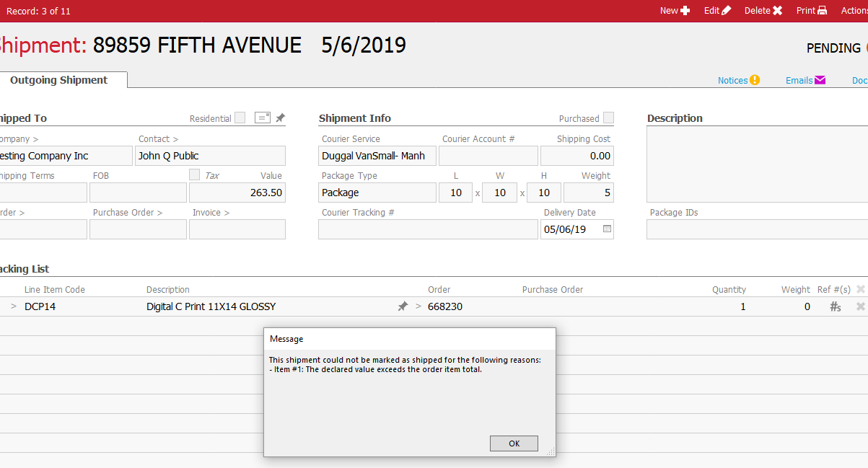Click Edit with the pencil icon
Screen dimensions: 868x468
[x=717, y=11]
